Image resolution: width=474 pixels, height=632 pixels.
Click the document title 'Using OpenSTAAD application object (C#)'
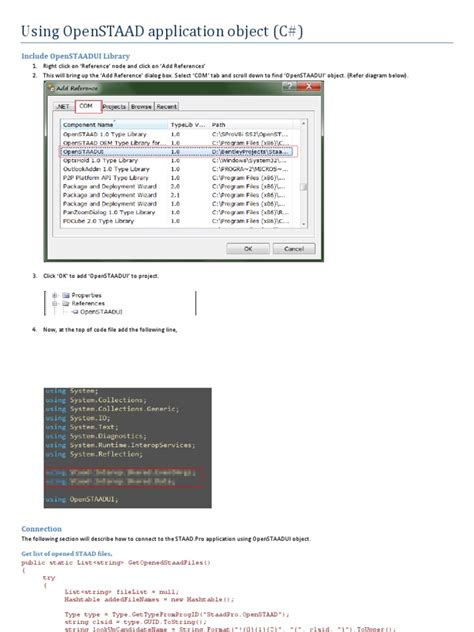pos(162,31)
